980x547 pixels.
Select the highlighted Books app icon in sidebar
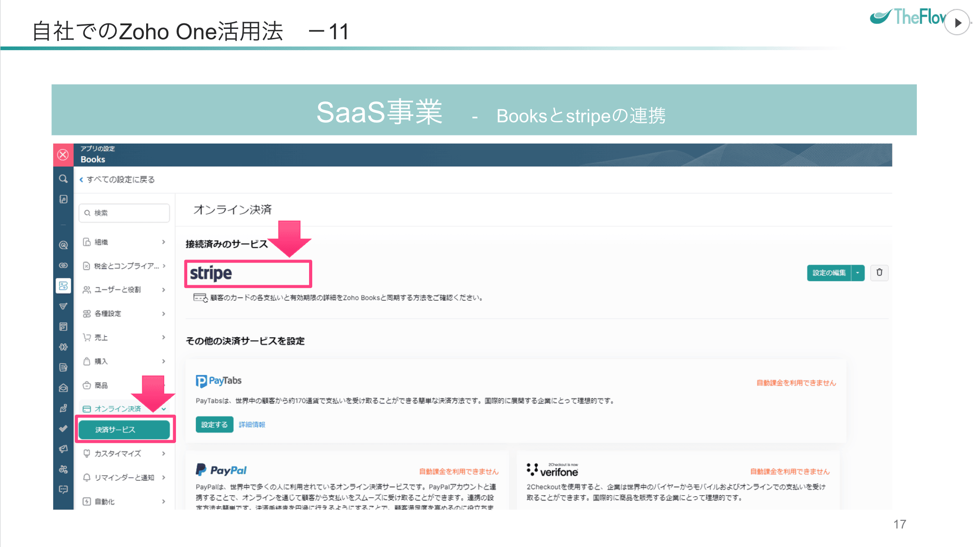63,286
